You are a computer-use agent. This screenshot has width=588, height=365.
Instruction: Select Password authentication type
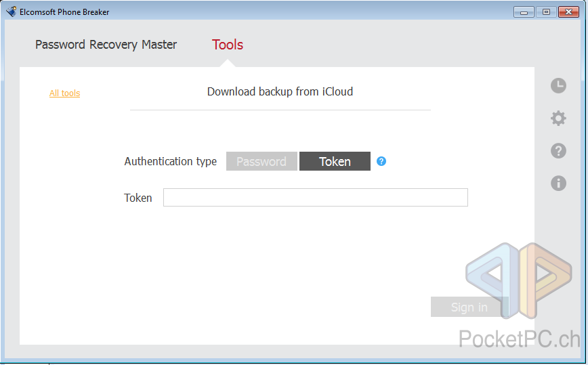[261, 161]
